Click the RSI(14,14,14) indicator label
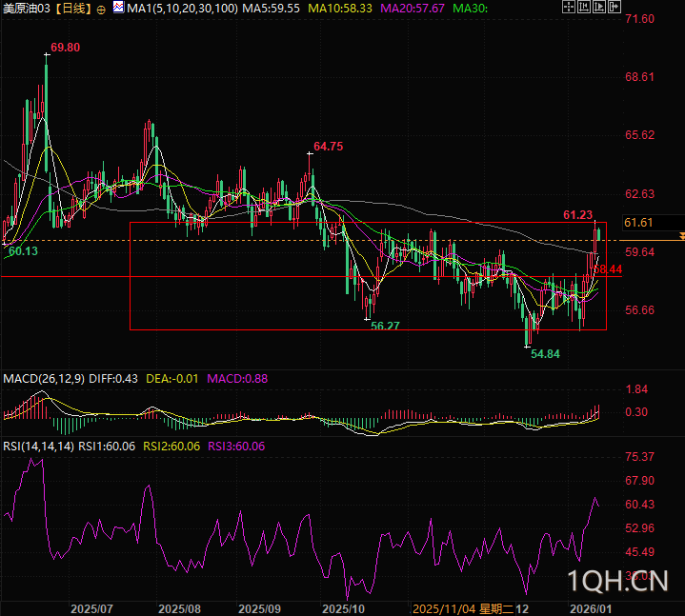 (38, 447)
